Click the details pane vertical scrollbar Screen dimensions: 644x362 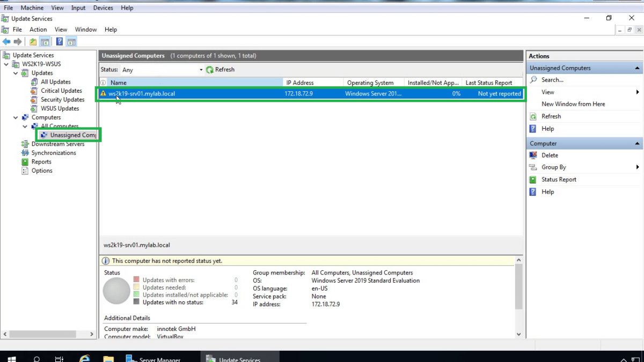(x=518, y=287)
